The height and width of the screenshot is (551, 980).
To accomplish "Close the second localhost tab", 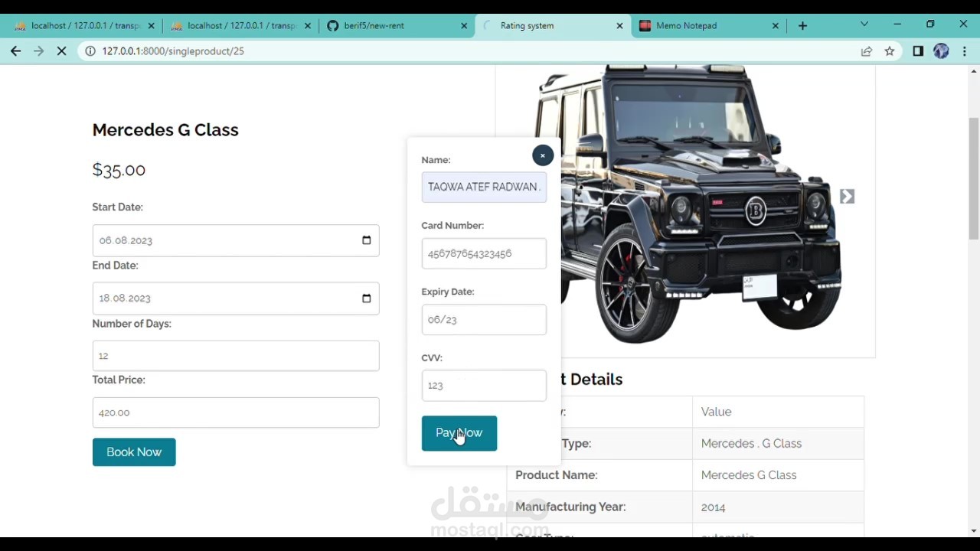I will (308, 25).
